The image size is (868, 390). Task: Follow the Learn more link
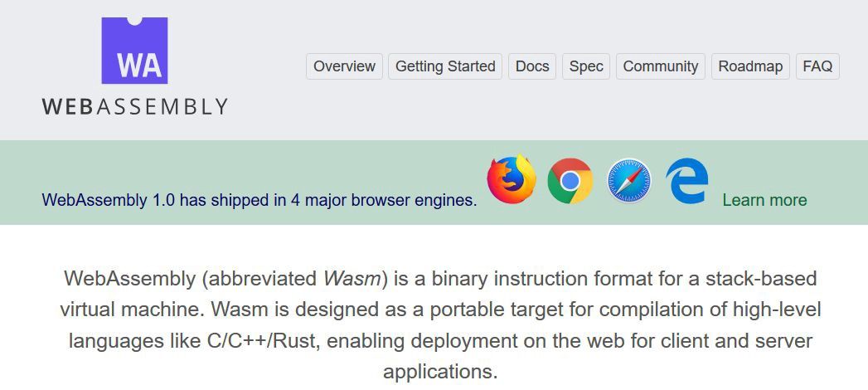(x=764, y=200)
